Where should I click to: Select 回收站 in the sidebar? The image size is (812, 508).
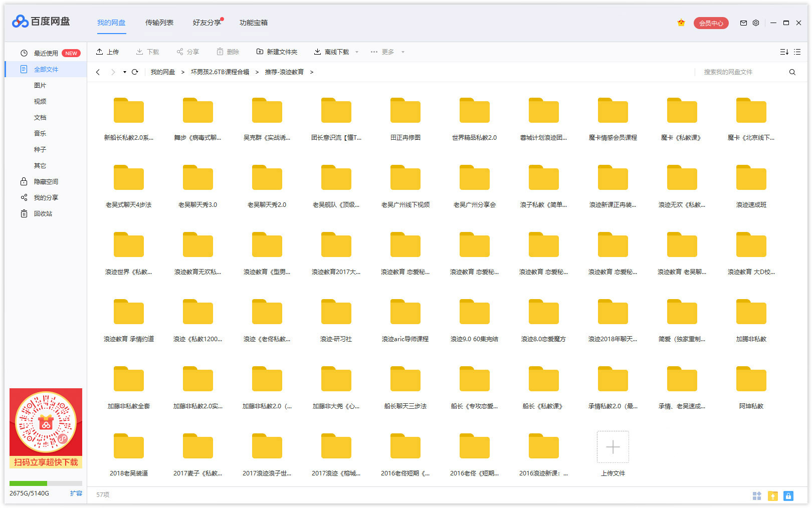(x=43, y=214)
